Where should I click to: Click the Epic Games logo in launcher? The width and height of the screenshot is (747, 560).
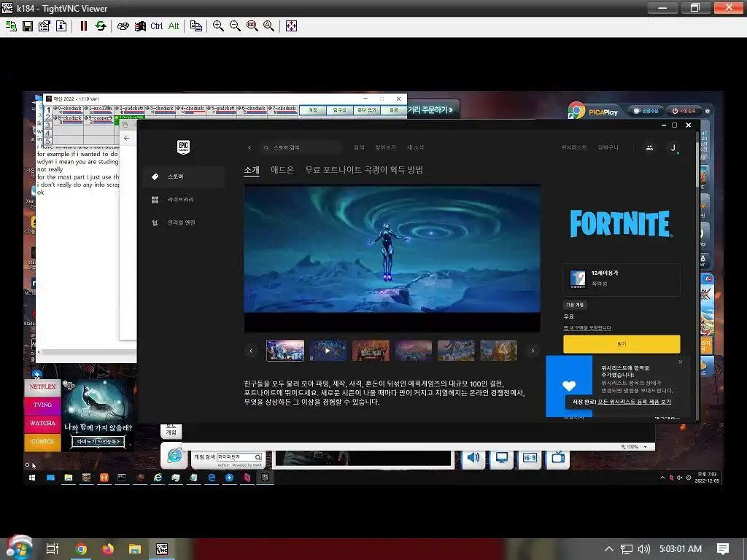183,147
